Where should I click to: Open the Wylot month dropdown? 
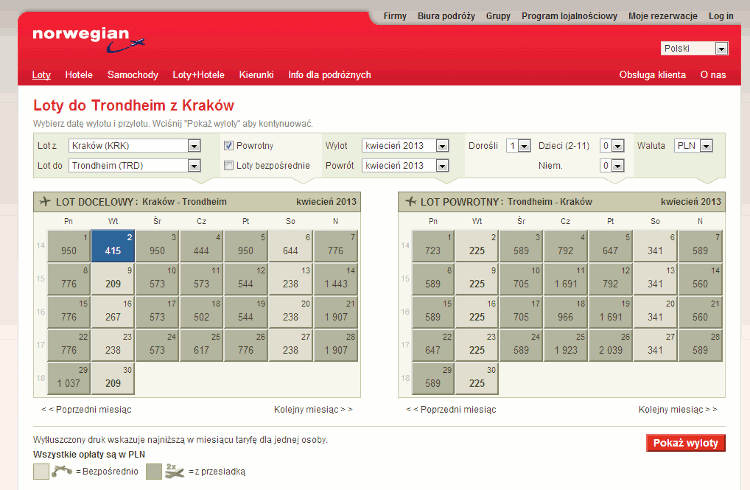tap(405, 145)
